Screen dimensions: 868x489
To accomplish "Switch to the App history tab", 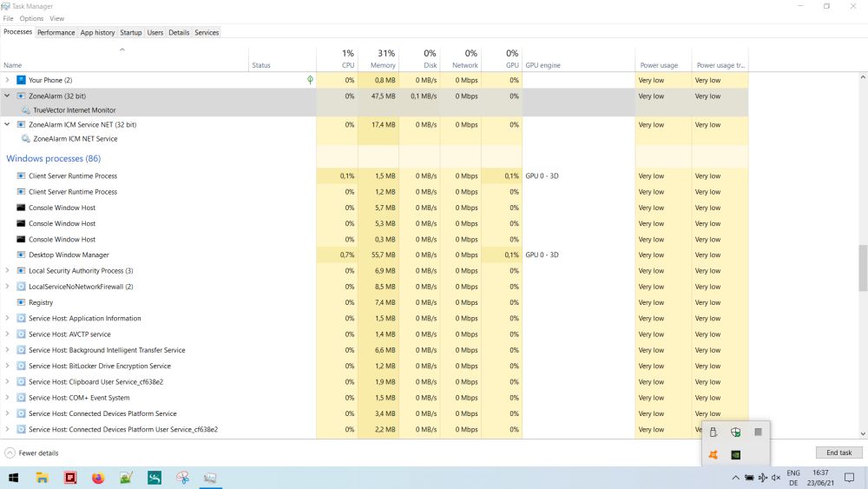I will tap(97, 33).
